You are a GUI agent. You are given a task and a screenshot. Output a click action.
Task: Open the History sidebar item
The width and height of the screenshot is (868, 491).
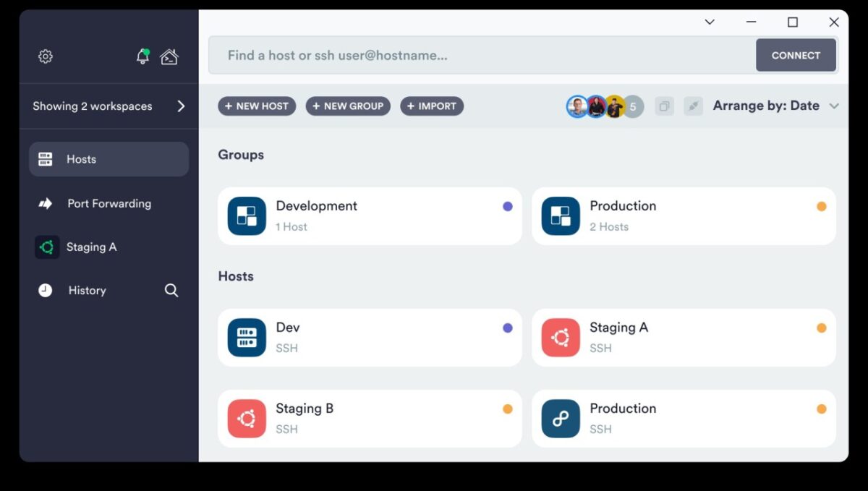point(87,290)
